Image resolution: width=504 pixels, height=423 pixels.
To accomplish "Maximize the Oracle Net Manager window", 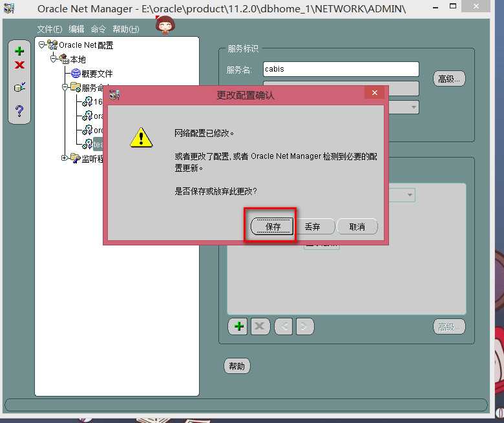I will click(x=452, y=6).
